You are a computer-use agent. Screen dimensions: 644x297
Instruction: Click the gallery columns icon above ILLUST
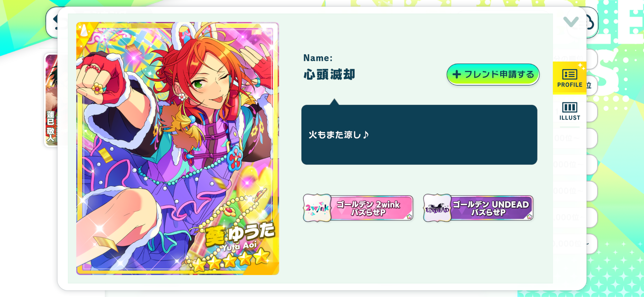(x=569, y=107)
